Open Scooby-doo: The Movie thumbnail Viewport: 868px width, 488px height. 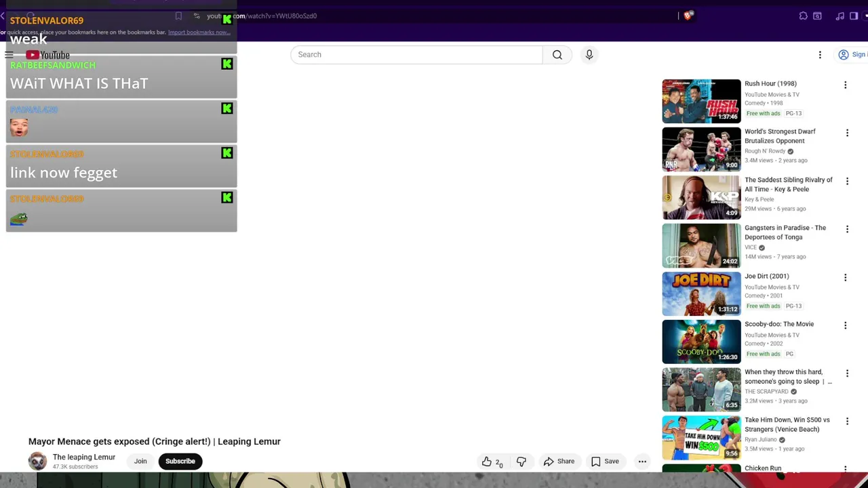coord(701,342)
